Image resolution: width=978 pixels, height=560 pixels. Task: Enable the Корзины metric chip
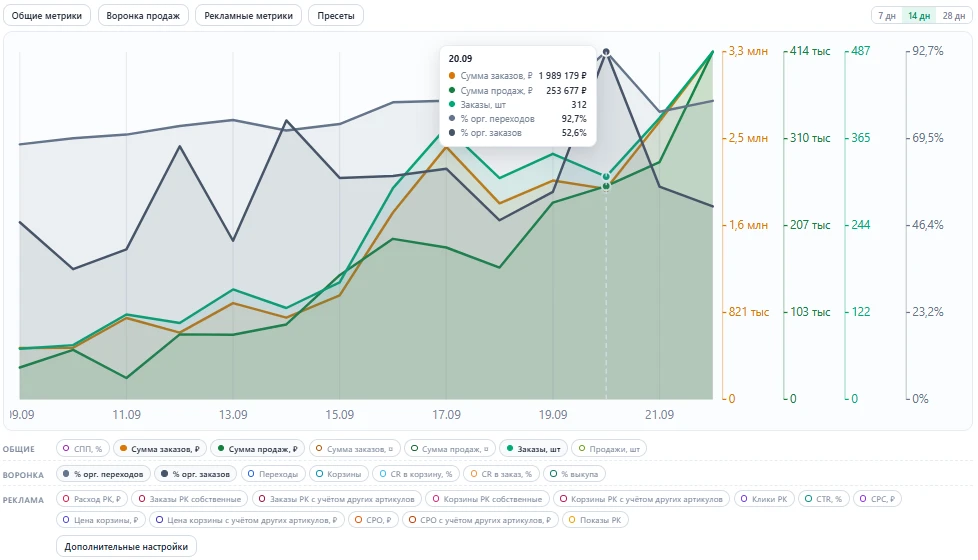click(x=339, y=474)
